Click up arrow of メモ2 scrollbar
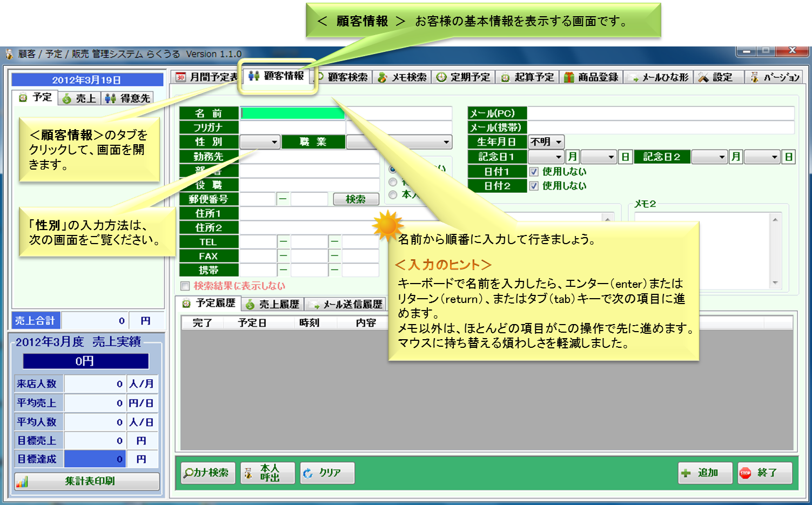 pyautogui.click(x=775, y=219)
